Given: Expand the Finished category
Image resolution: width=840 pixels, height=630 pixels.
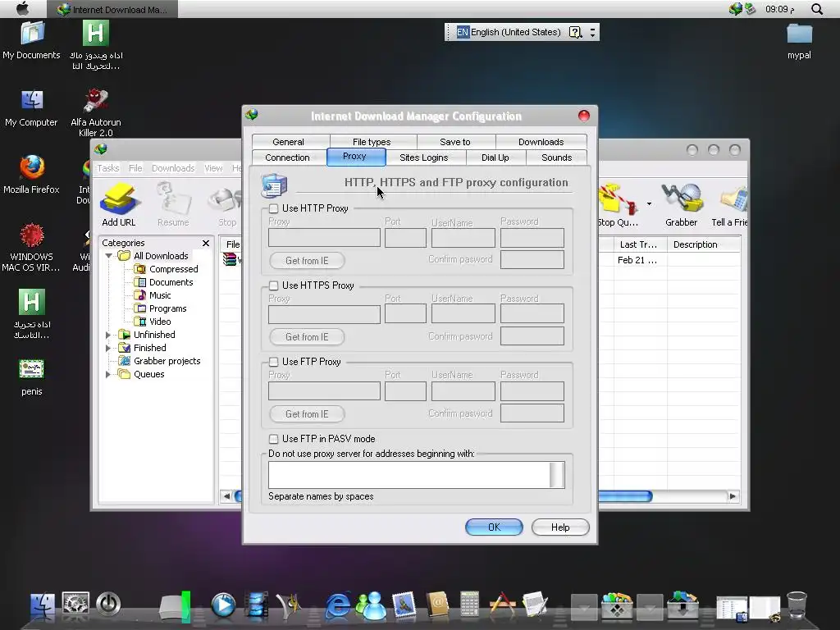Looking at the screenshot, I should tap(108, 348).
